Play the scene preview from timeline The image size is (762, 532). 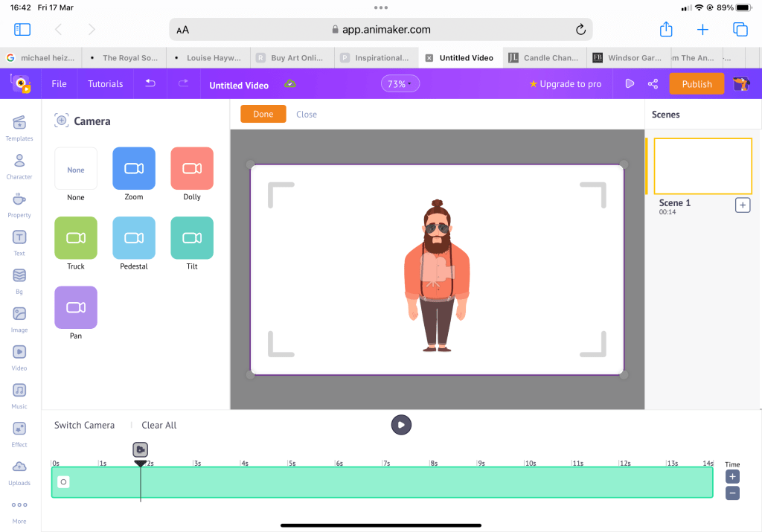pos(401,425)
